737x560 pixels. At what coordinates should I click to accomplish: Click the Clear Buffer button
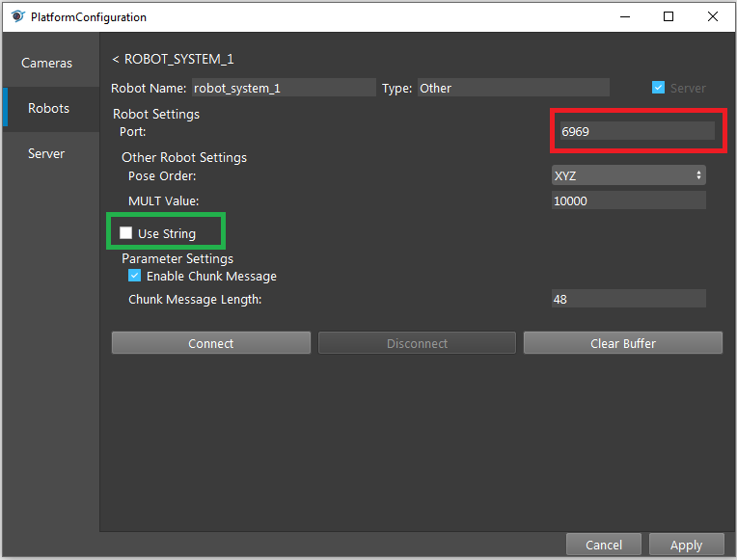tap(623, 343)
